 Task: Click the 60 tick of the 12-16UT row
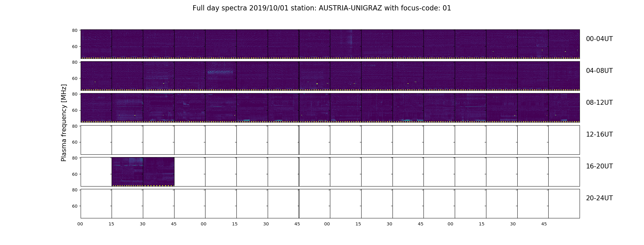click(x=75, y=142)
